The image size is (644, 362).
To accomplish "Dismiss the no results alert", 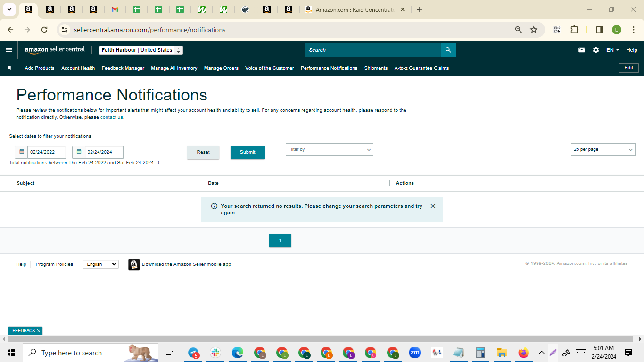I will click(433, 206).
